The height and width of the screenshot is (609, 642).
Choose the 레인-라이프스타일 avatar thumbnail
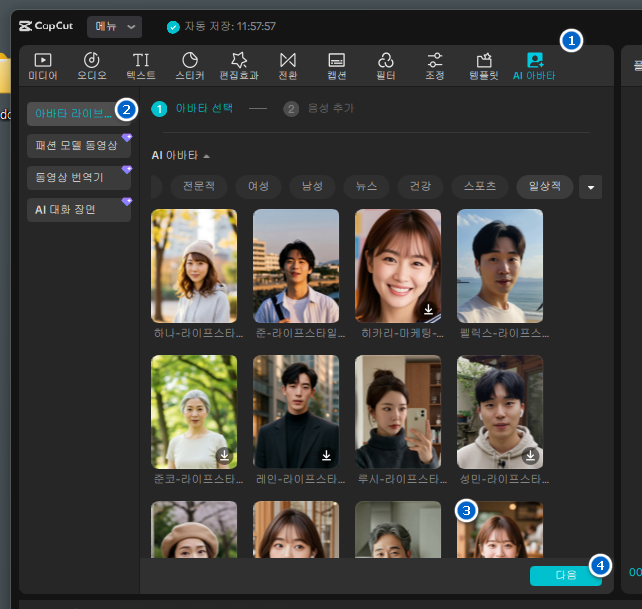coord(296,412)
